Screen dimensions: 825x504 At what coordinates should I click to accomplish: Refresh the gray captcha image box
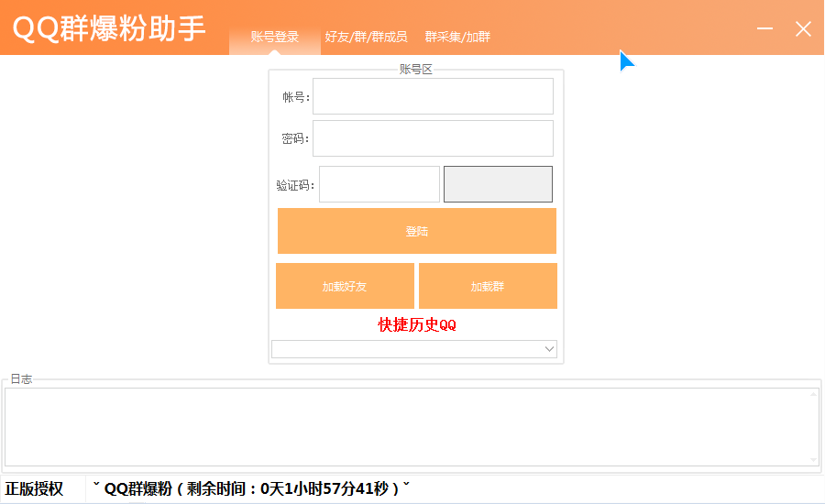(x=498, y=184)
